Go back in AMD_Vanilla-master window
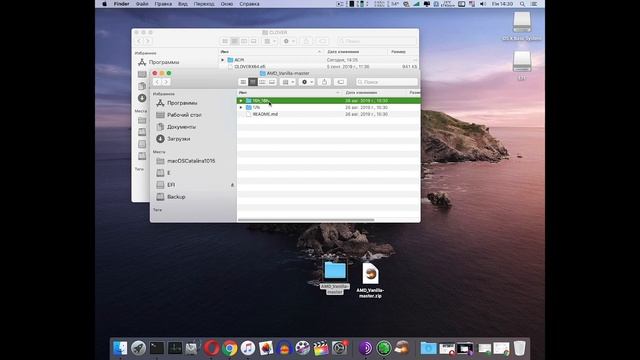 click(x=157, y=82)
